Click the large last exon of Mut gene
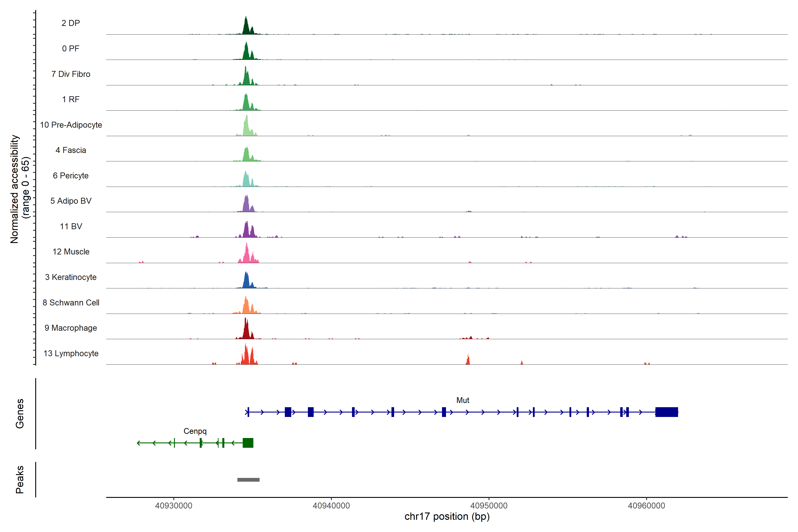Image resolution: width=798 pixels, height=532 pixels. tap(666, 412)
